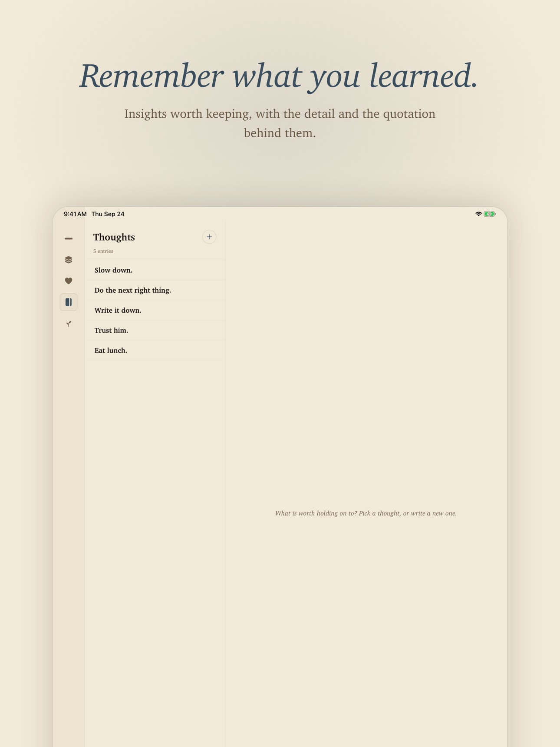Screen dimensions: 560x747
Task: Tap the charging battery indicator
Action: tap(490, 214)
